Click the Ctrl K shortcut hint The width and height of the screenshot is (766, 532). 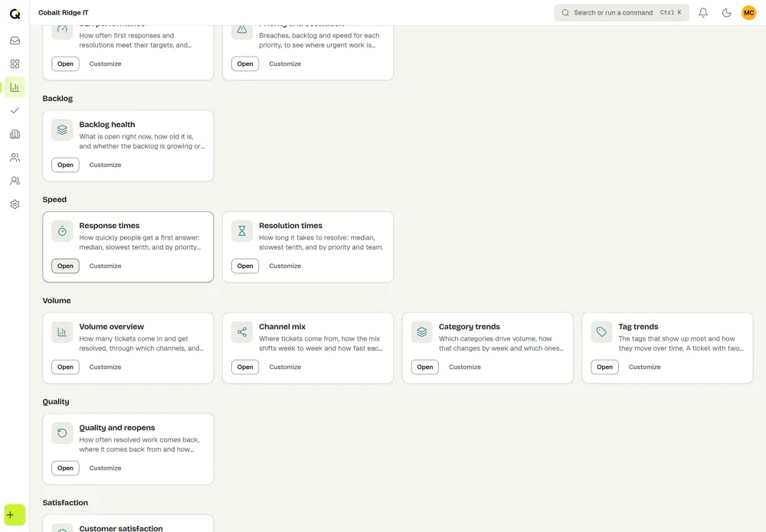point(671,13)
